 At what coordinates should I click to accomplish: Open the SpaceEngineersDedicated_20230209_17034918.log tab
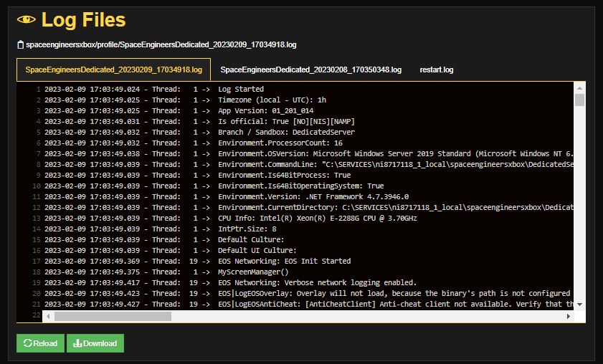point(113,70)
